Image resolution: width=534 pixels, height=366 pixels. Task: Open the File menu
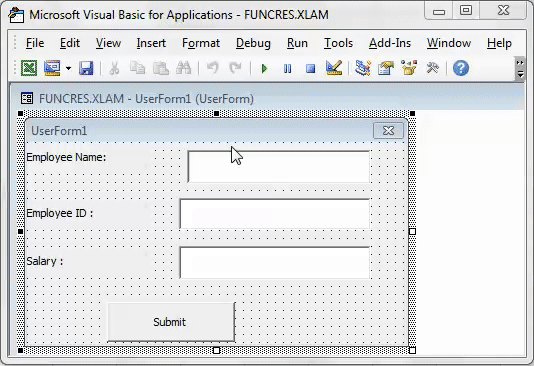(x=35, y=43)
